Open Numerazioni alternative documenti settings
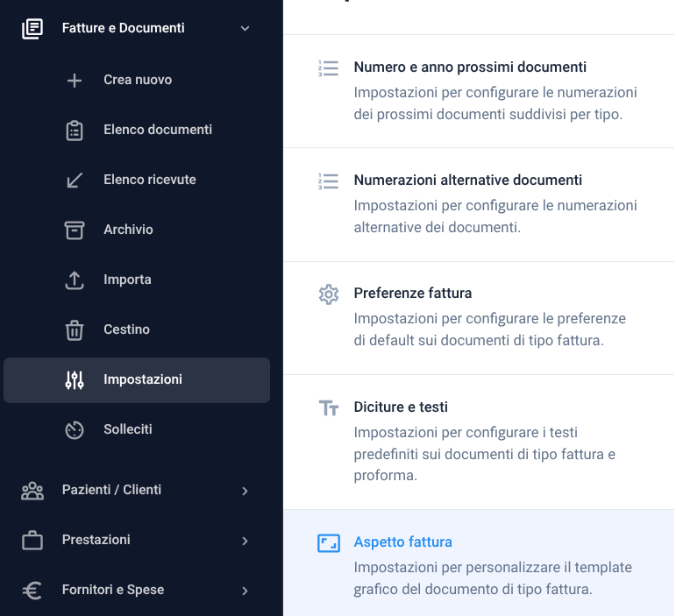 pyautogui.click(x=479, y=205)
